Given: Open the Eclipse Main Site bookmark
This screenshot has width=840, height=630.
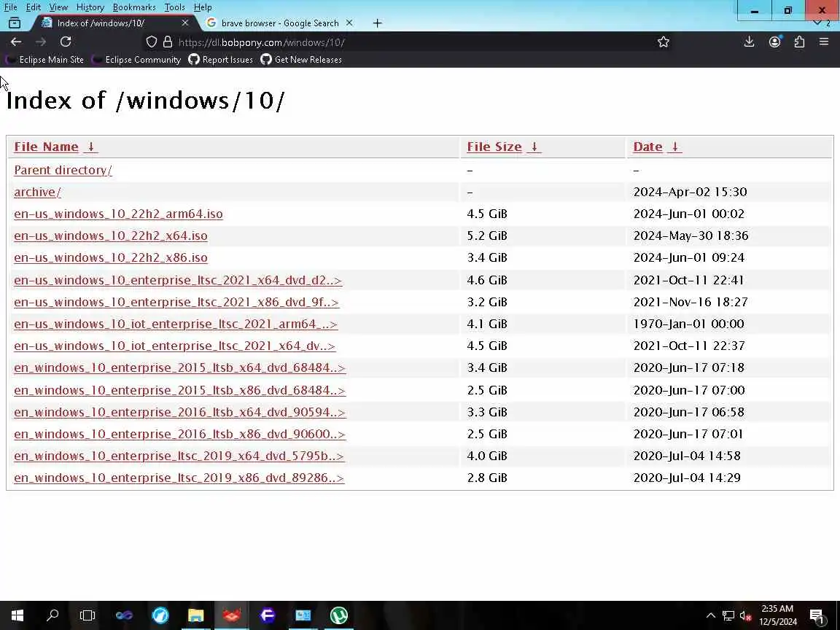Looking at the screenshot, I should pos(45,60).
